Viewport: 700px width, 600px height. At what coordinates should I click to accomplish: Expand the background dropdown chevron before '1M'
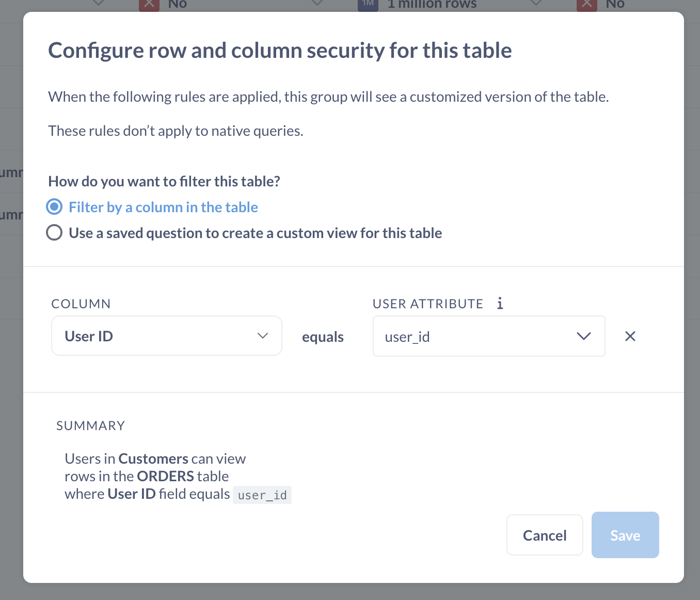[317, 4]
